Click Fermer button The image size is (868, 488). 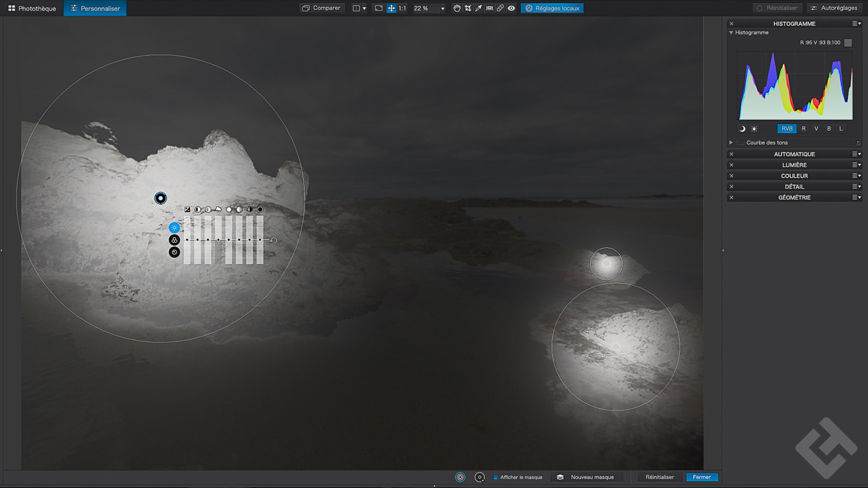pos(702,477)
